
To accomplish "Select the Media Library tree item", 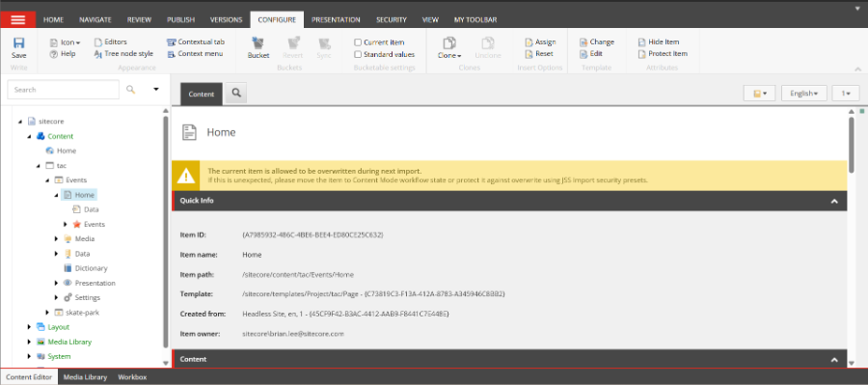I will point(64,342).
